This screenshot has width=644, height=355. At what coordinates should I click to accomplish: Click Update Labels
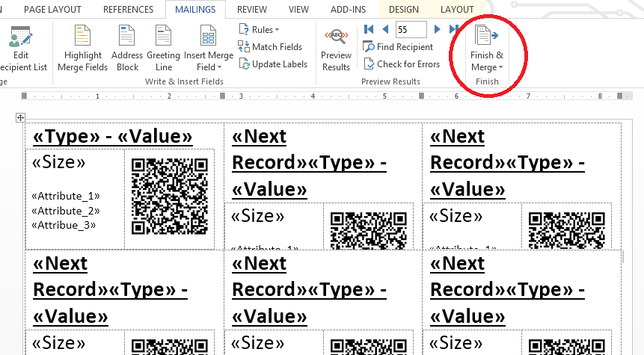coord(273,64)
